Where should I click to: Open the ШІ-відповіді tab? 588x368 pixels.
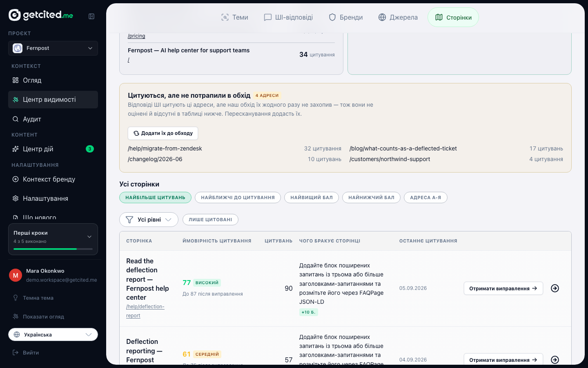click(x=288, y=17)
